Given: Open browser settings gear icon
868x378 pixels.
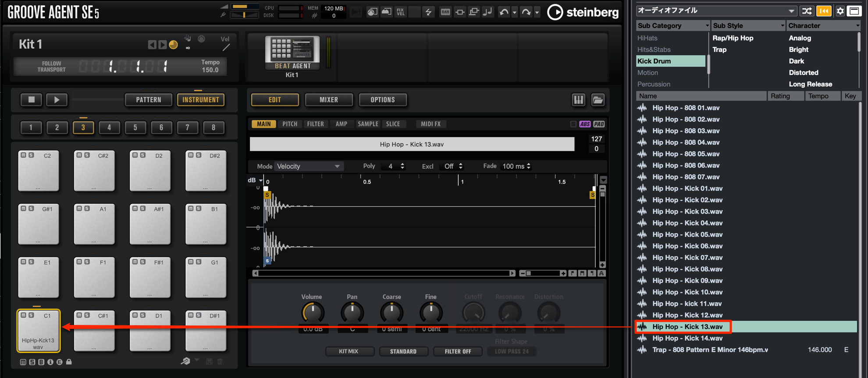Looking at the screenshot, I should pos(840,11).
